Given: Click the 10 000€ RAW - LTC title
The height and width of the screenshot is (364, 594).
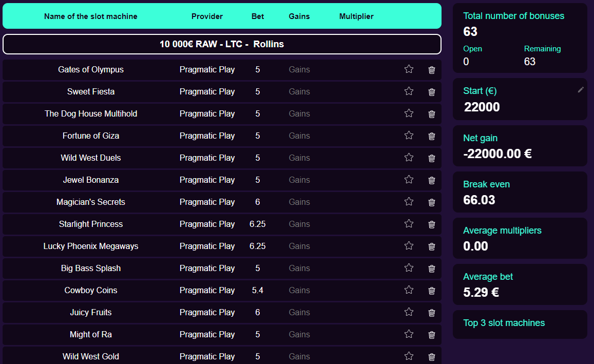Looking at the screenshot, I should coord(222,44).
